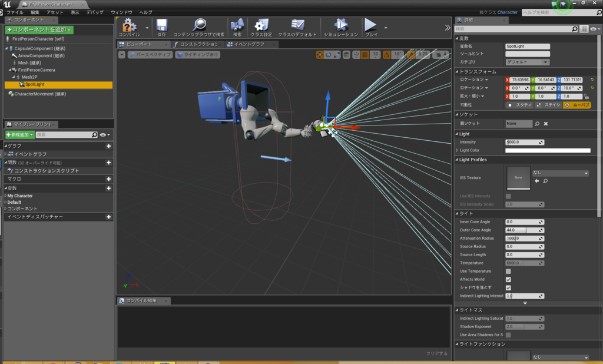Open IES Texture asset dropdown

(x=561, y=173)
